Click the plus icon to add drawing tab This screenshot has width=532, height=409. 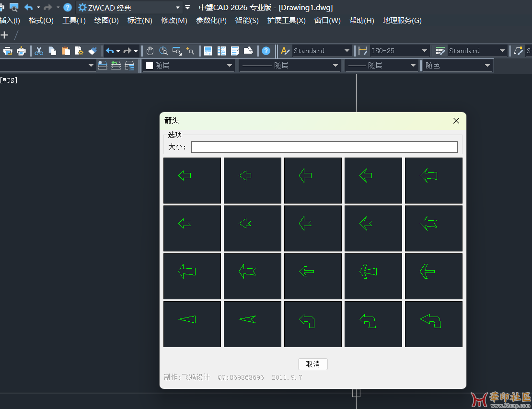(x=4, y=35)
